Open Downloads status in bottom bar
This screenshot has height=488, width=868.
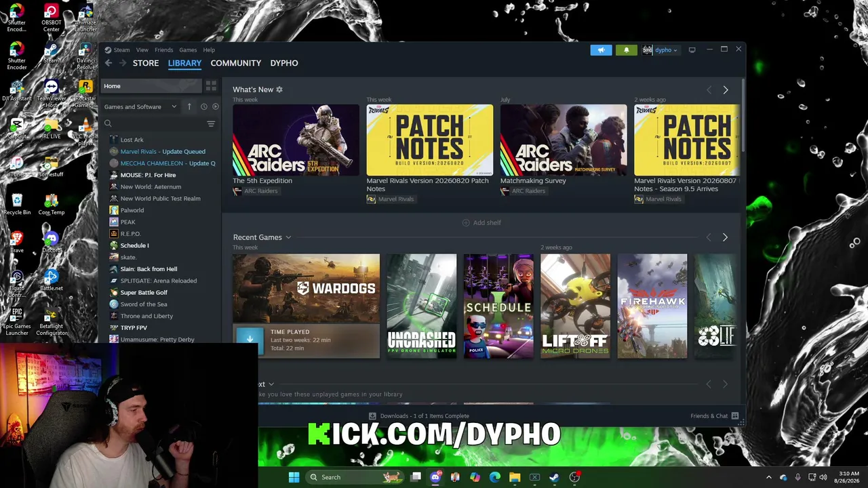tap(419, 415)
